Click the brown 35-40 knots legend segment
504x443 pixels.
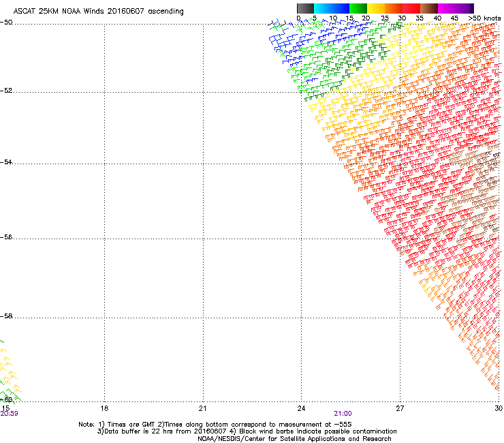(428, 8)
